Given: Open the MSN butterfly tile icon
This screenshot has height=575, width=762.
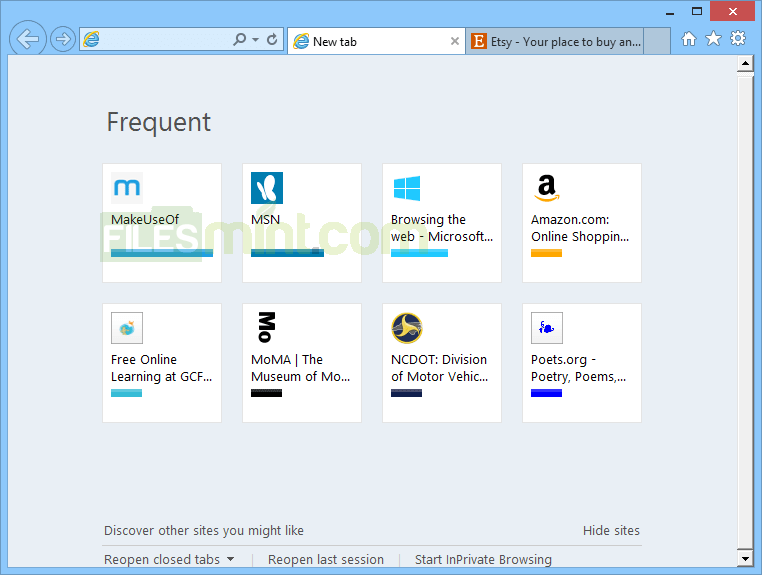Looking at the screenshot, I should tap(267, 188).
